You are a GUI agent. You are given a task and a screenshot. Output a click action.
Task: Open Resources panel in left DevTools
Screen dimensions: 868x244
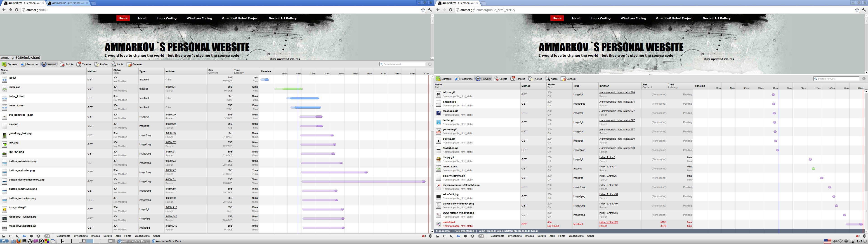30,64
